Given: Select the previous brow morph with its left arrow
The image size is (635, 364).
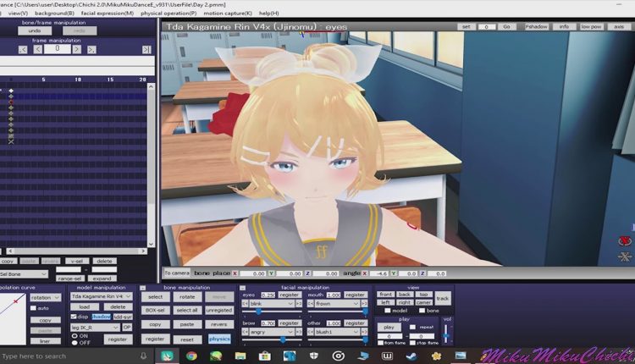Looking at the screenshot, I should pos(245,332).
